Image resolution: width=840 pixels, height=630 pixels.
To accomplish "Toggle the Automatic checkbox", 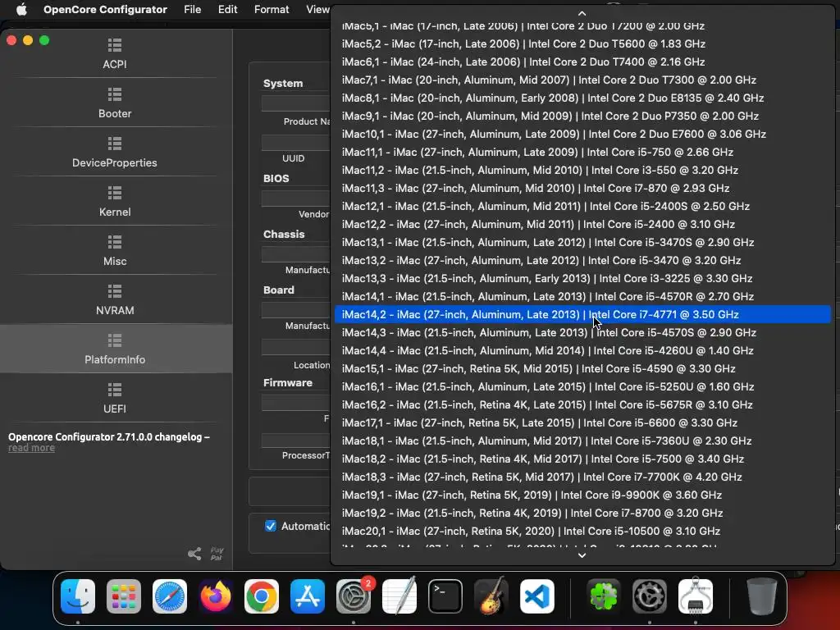I will [x=271, y=526].
